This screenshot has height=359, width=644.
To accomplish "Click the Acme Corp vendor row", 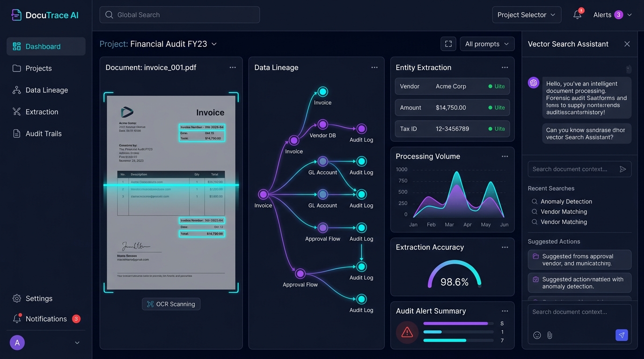I will pyautogui.click(x=453, y=86).
